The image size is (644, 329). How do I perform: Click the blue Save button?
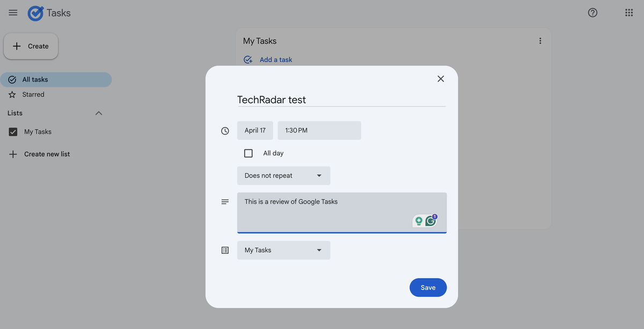tap(428, 288)
